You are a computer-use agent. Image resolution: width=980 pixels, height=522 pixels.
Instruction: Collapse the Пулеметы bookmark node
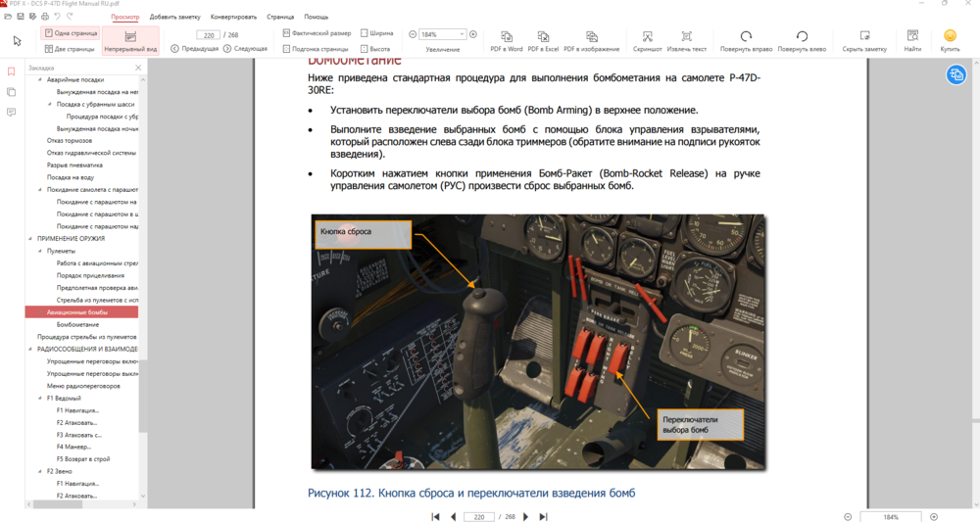40,251
